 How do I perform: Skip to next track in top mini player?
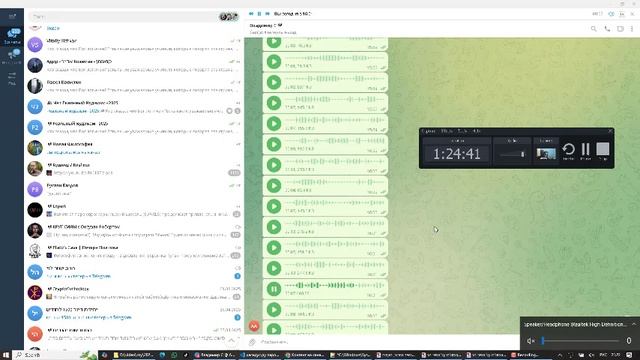tap(267, 14)
